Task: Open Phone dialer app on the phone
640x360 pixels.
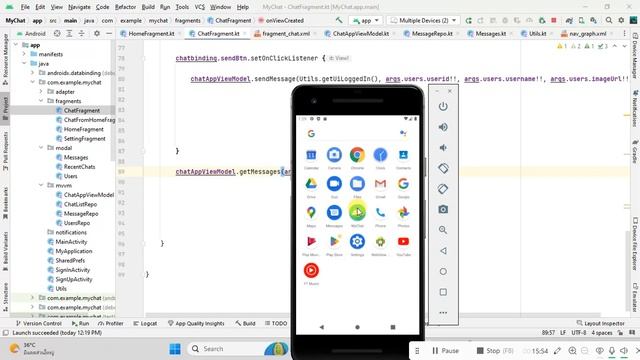Action: [x=380, y=213]
